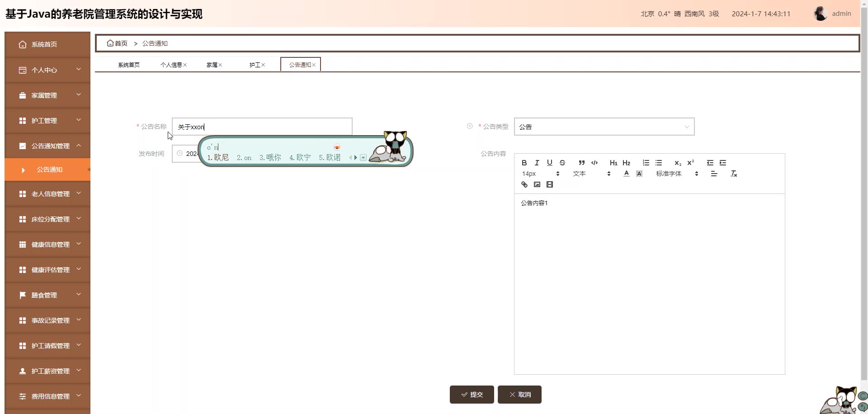Image resolution: width=868 pixels, height=414 pixels.
Task: Insert a hyperlink into the content
Action: pyautogui.click(x=524, y=184)
